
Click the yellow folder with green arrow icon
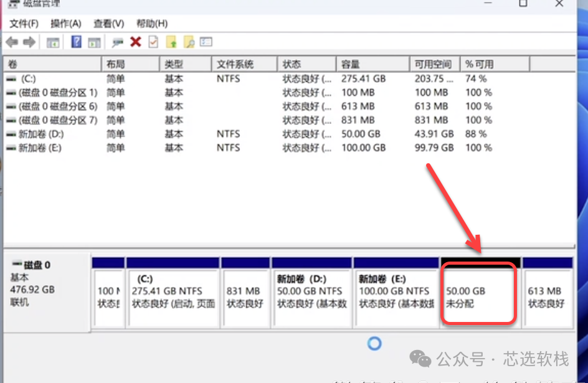click(171, 42)
